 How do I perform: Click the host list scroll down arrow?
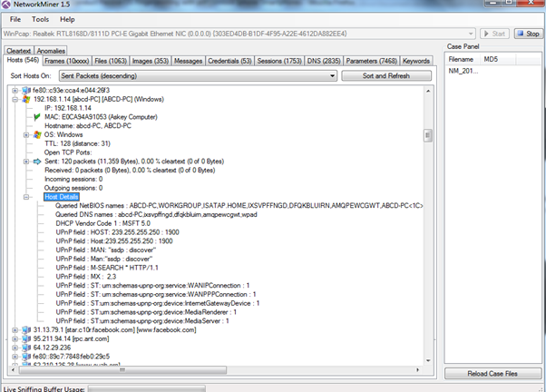pyautogui.click(x=428, y=360)
